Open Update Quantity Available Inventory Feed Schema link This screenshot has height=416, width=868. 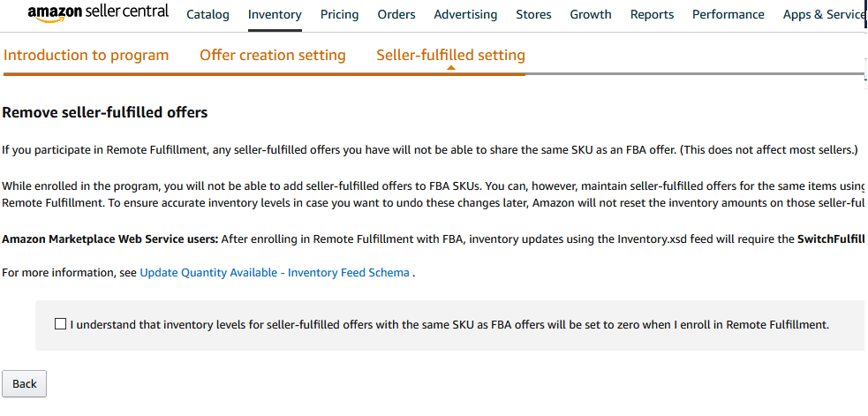click(x=275, y=273)
